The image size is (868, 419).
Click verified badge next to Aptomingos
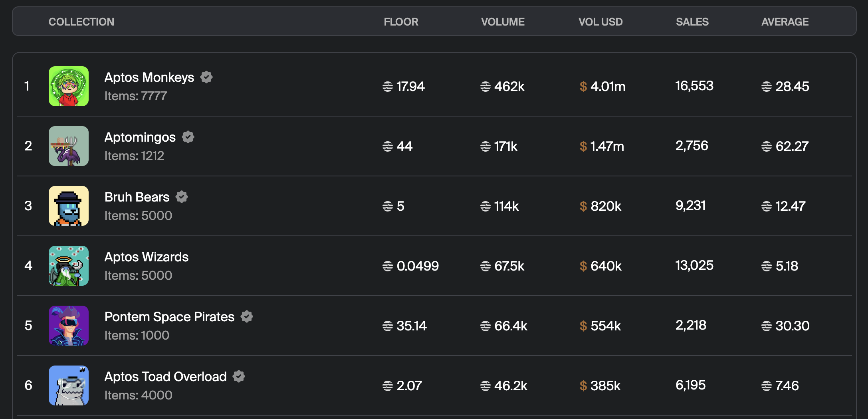point(188,137)
